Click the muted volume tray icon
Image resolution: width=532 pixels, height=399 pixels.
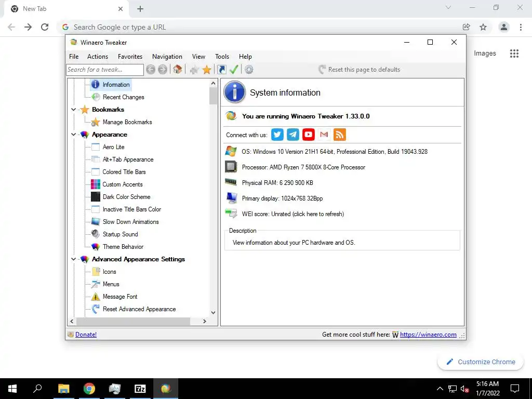click(464, 389)
